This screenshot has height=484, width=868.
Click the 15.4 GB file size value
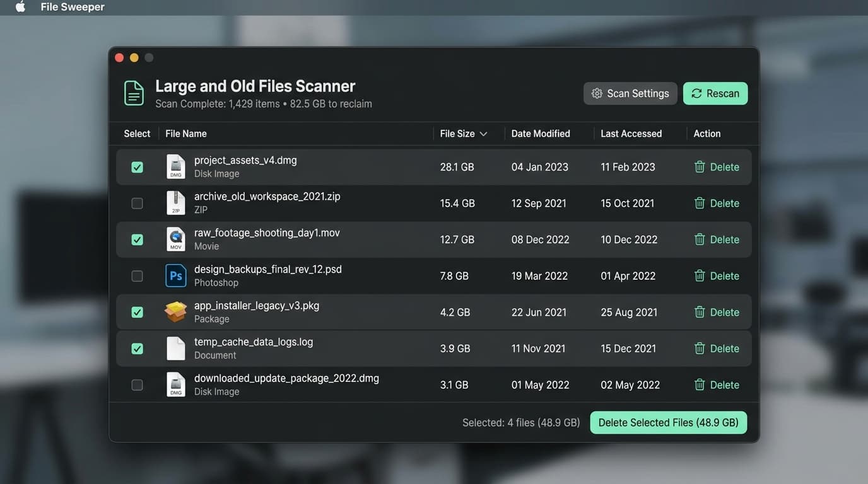tap(457, 203)
